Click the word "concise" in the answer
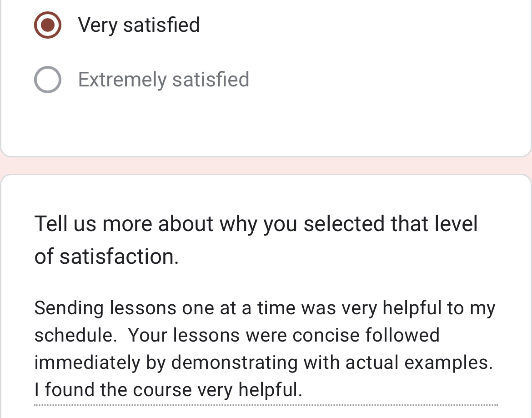532x418 pixels. pyautogui.click(x=326, y=336)
